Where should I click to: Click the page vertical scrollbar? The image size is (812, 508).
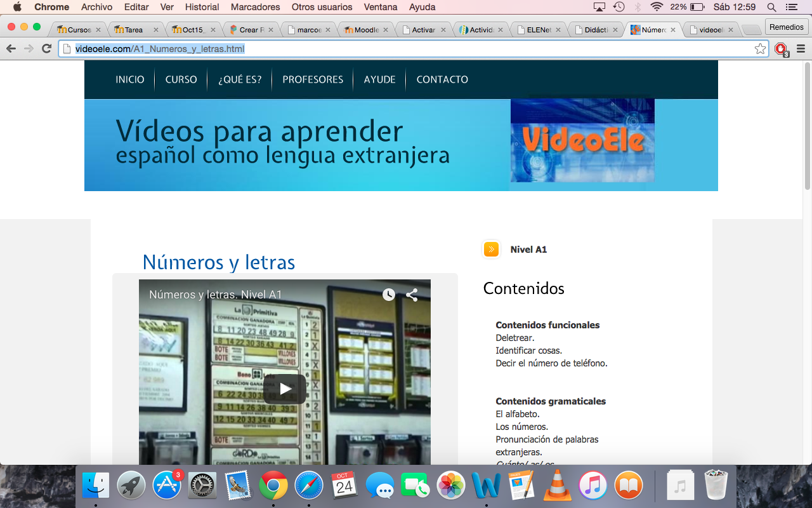click(x=807, y=126)
